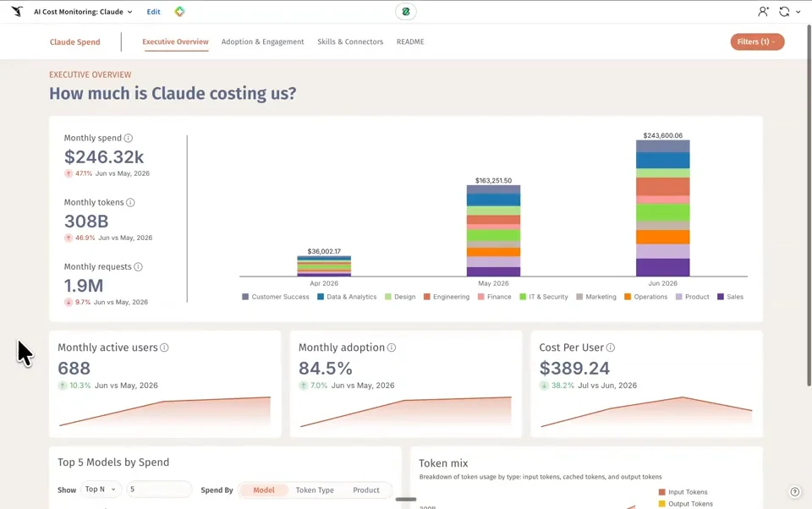The image size is (812, 509).
Task: Click the up-arrow indicator next to 46.9%
Action: (x=69, y=238)
